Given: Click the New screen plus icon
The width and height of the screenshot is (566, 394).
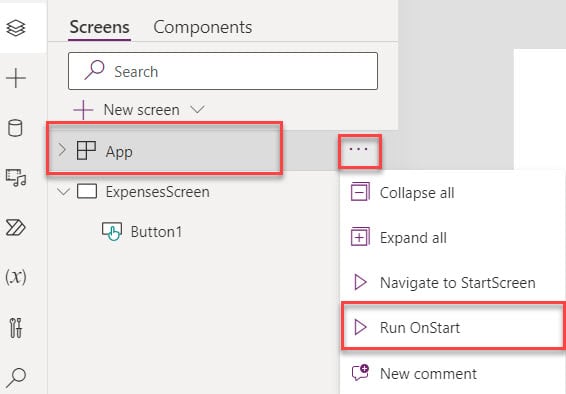Looking at the screenshot, I should coord(83,110).
